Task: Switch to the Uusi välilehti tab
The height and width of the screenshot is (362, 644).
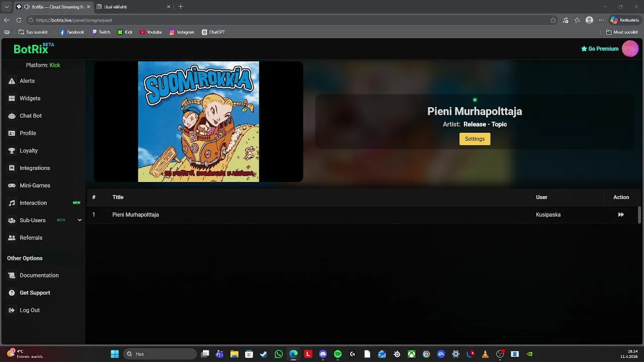Action: coord(133,7)
